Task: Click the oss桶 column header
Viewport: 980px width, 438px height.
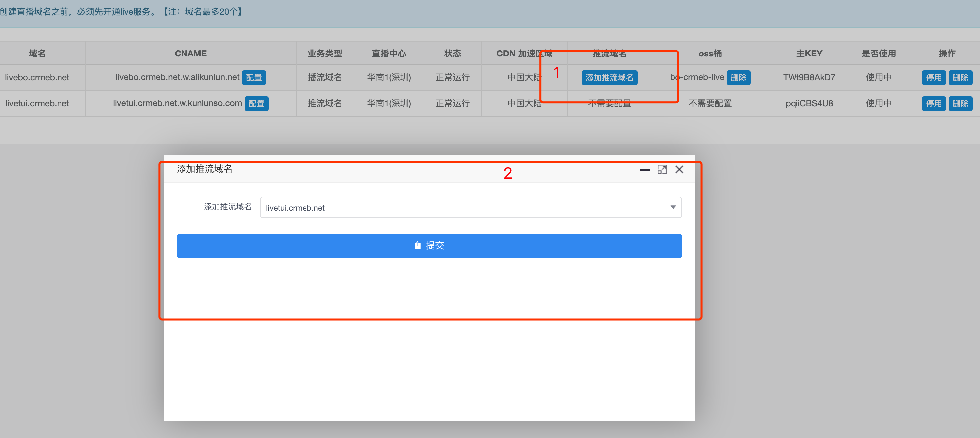Action: pos(710,54)
